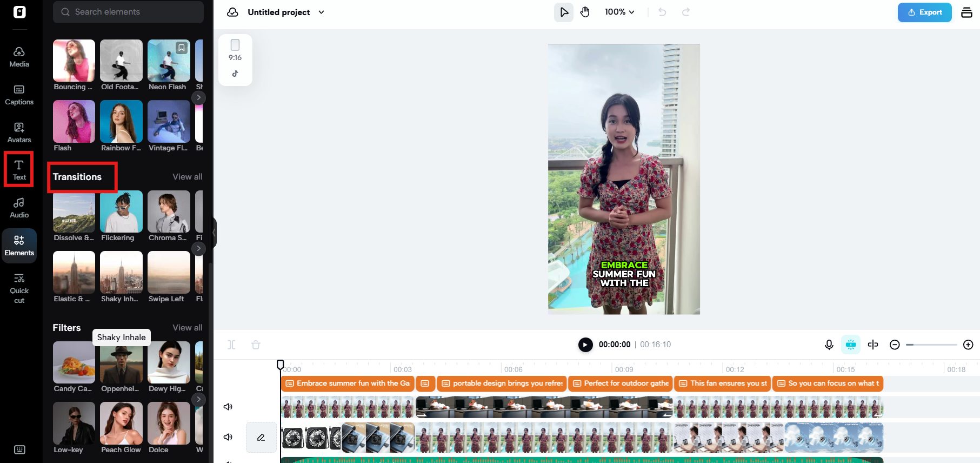
Task: Apply the Chroma transition thumbnail
Action: pos(169,211)
